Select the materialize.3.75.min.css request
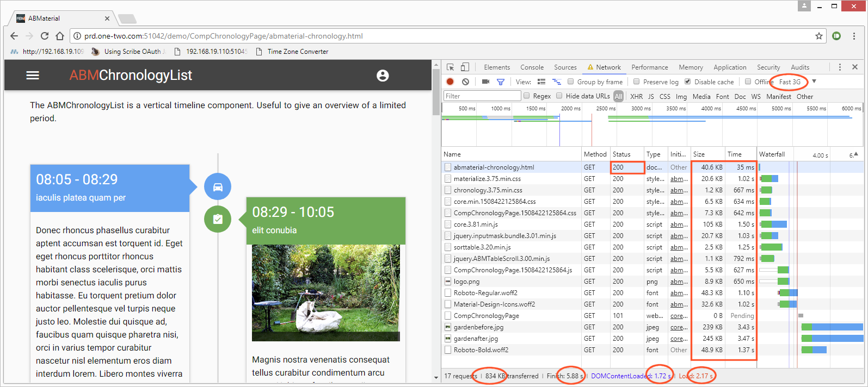 652,179
